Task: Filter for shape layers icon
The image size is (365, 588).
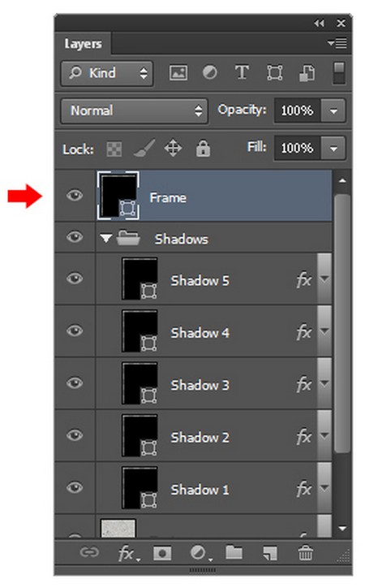Action: 274,73
